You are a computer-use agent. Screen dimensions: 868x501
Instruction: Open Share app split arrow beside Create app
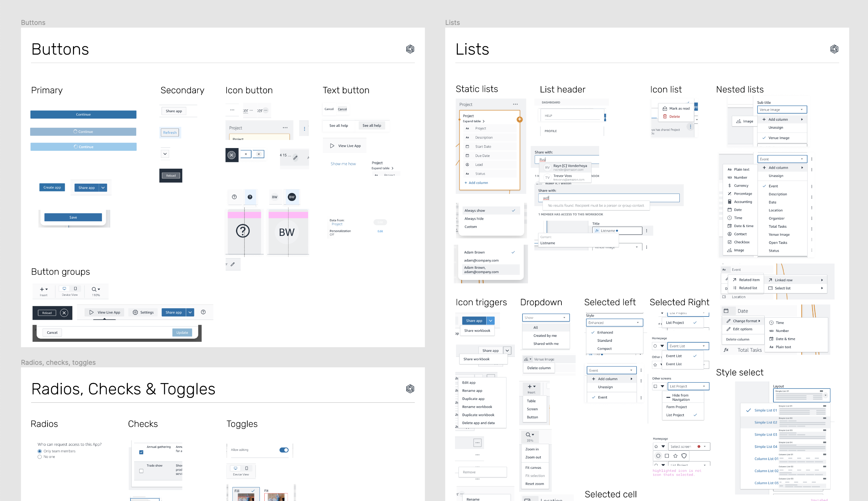tap(103, 188)
